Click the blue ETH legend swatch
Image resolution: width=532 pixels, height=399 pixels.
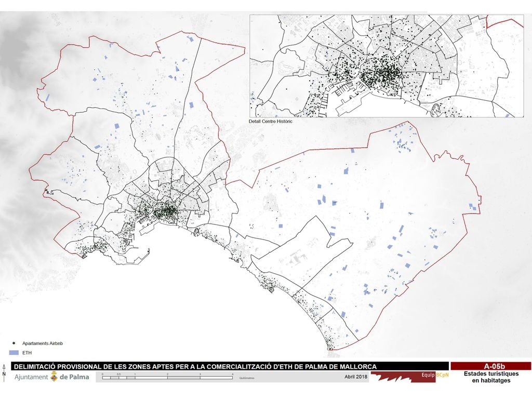pos(14,353)
